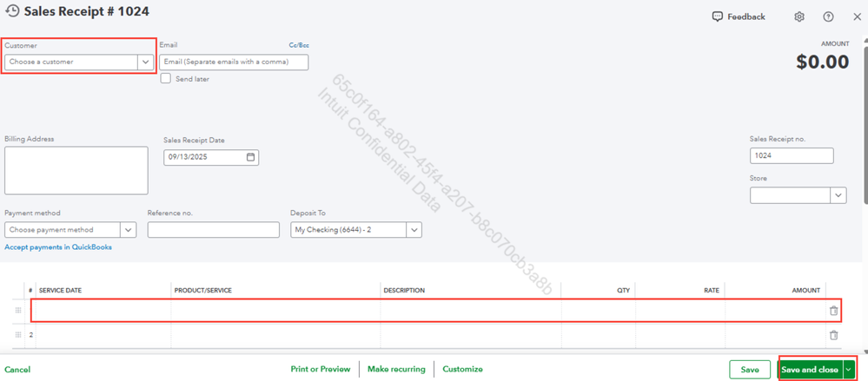Delete line 2 using its trash icon
The image size is (868, 381).
coord(833,335)
